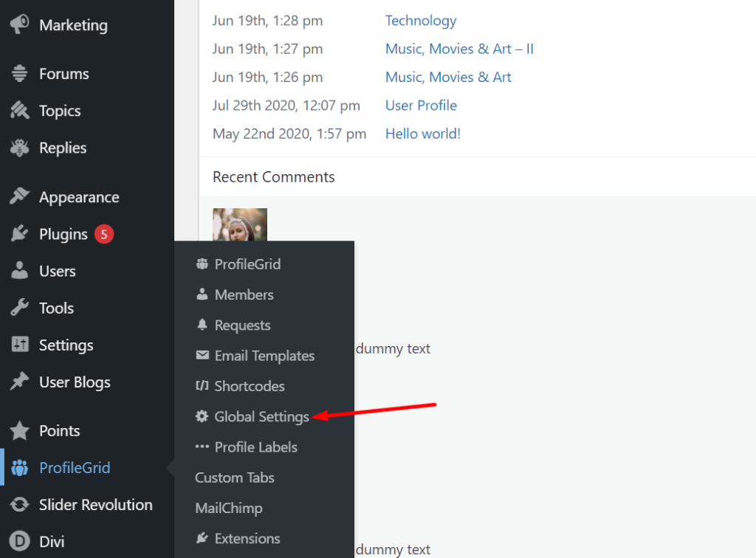This screenshot has width=756, height=558.
Task: Click the Slider Revolution circular arrow icon
Action: tap(21, 505)
